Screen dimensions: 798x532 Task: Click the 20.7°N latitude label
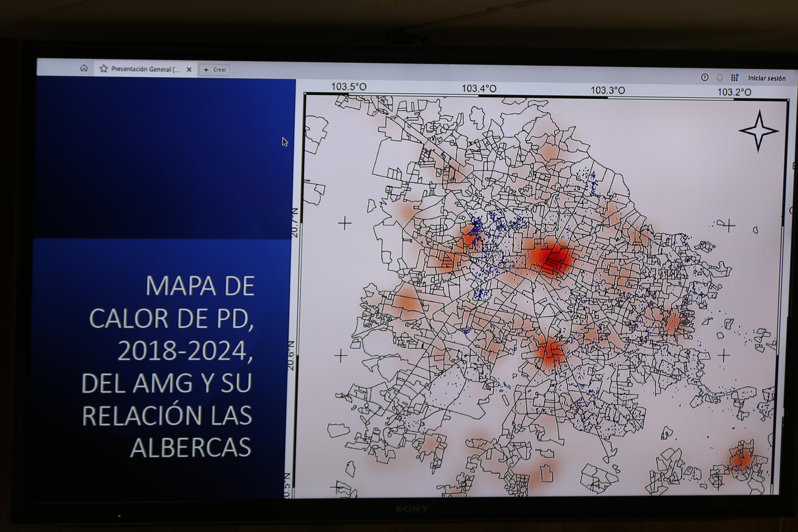pyautogui.click(x=294, y=223)
